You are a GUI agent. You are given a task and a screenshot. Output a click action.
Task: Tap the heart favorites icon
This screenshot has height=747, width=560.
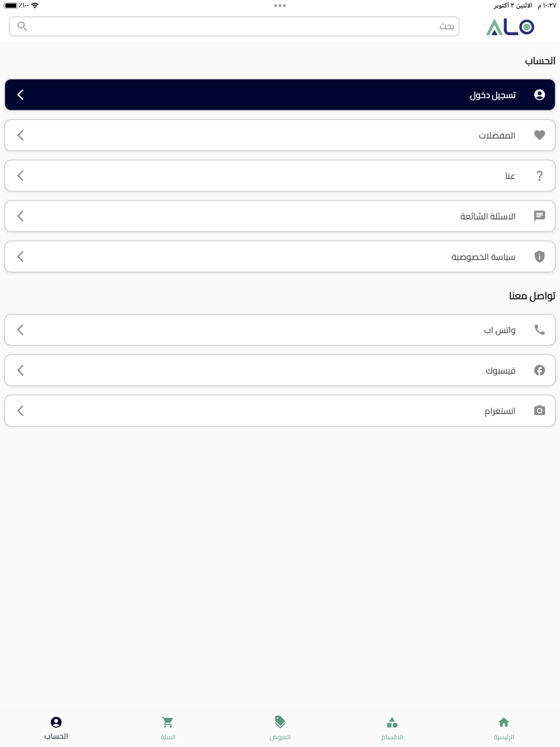tap(539, 135)
